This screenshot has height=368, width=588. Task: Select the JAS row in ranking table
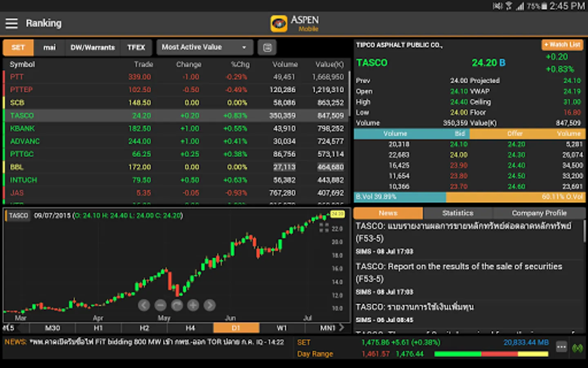pyautogui.click(x=176, y=193)
